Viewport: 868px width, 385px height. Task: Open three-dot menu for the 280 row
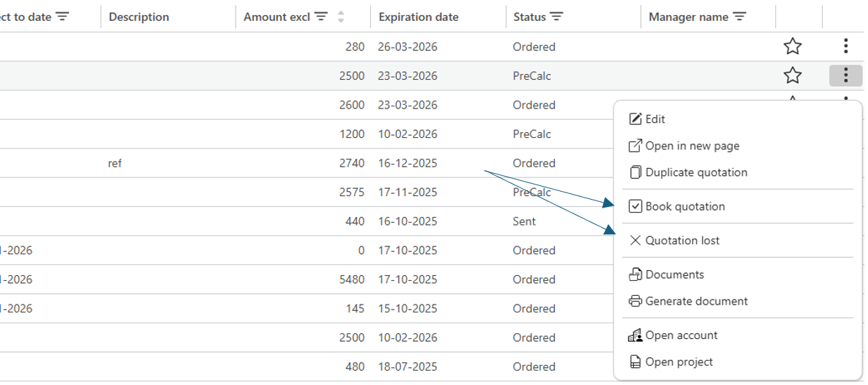[x=846, y=47]
